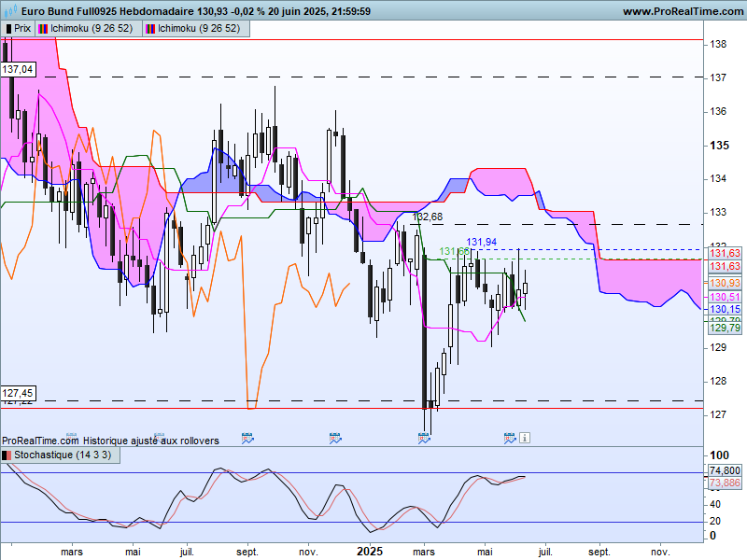Select second Ichimoku (9 26 52) label
The width and height of the screenshot is (747, 560).
199,29
